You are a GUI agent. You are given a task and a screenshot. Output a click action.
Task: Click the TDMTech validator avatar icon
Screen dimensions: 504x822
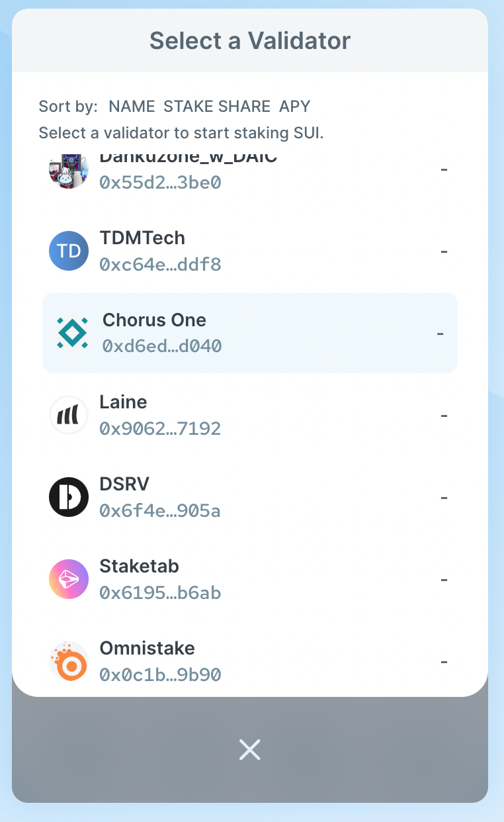point(69,251)
